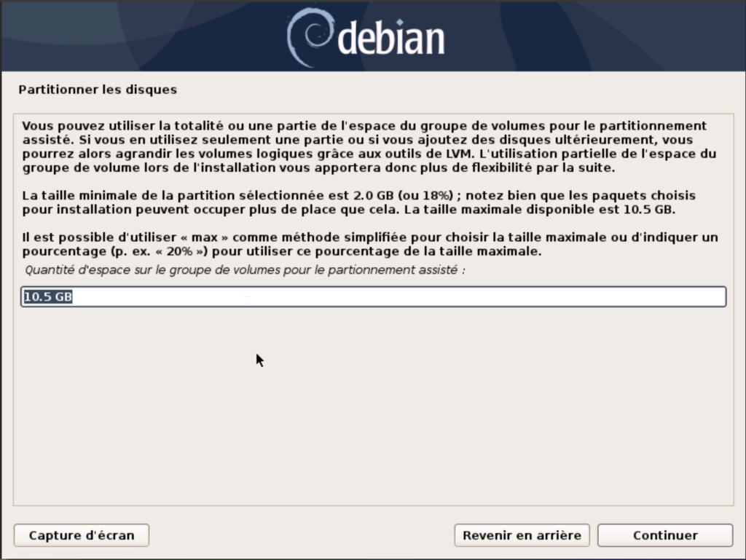Focus the volume group size input field
746x560 pixels.
click(373, 297)
